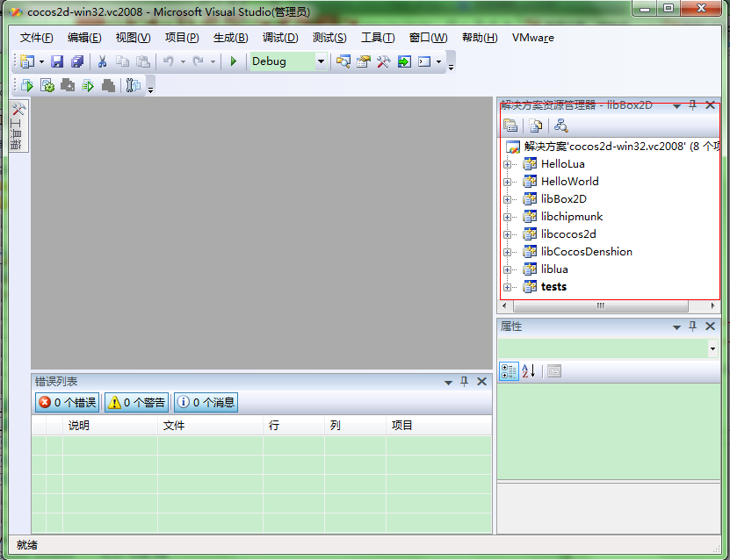Click the Copy icon in the toolbar

122,61
